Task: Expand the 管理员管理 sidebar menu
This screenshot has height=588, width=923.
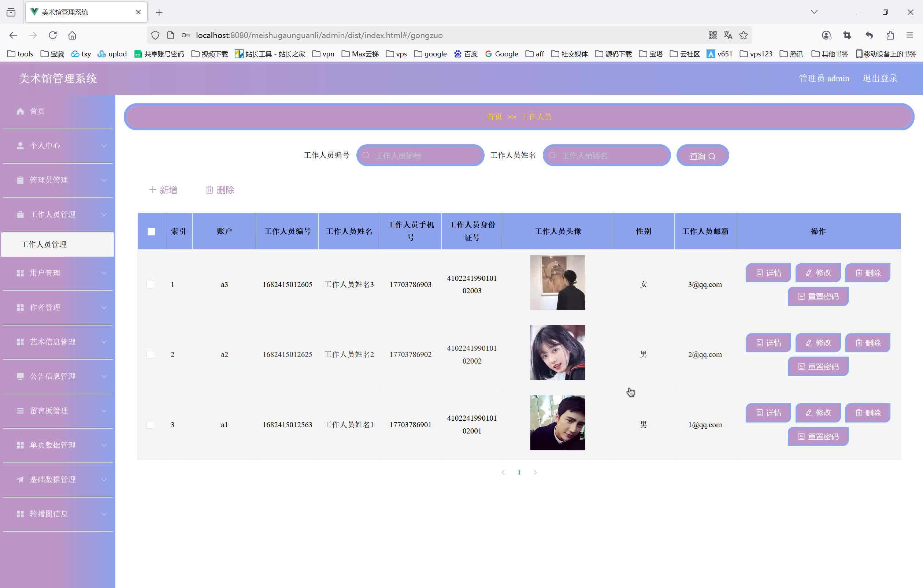Action: (58, 180)
